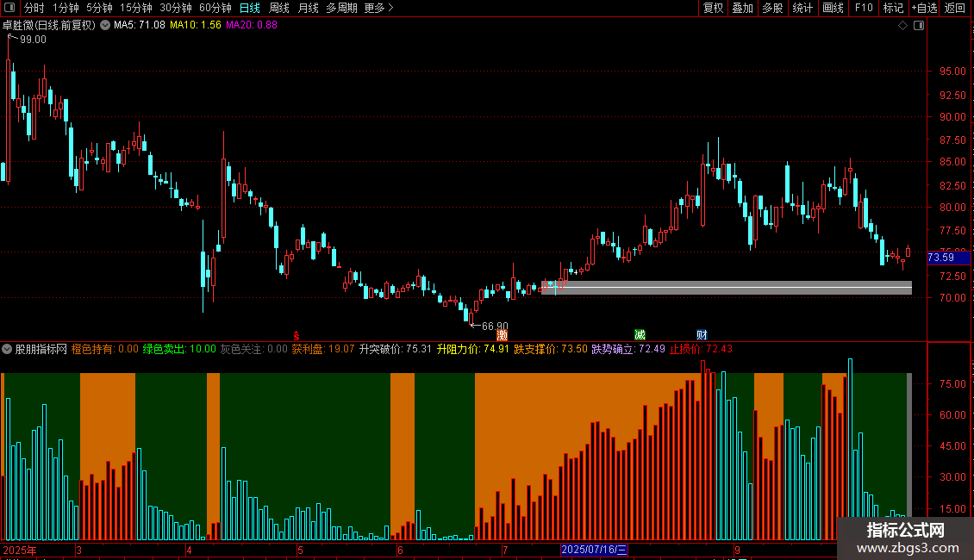Viewport: 974px width, 560px height.
Task: Click the MA10: 1.56 value
Action: point(195,25)
